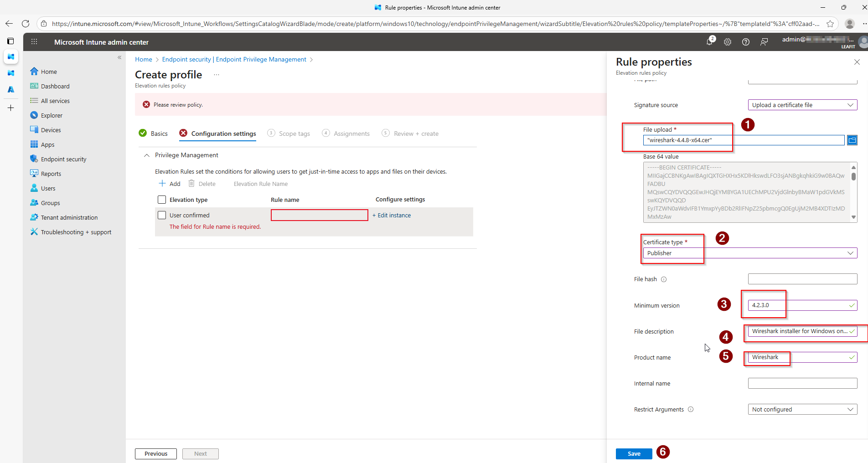Open the notifications bell icon
The width and height of the screenshot is (868, 463).
(709, 42)
